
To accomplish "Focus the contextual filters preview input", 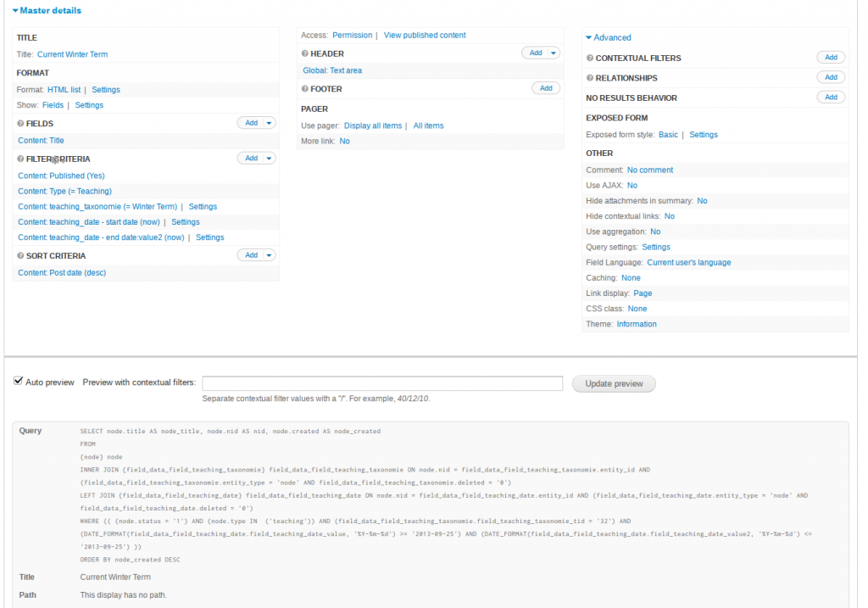I will (x=382, y=383).
